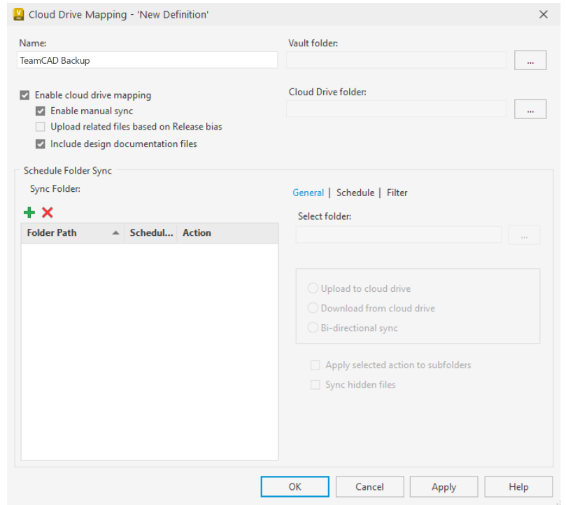The height and width of the screenshot is (505, 566).
Task: Click the Schedule column header
Action: pyautogui.click(x=151, y=233)
